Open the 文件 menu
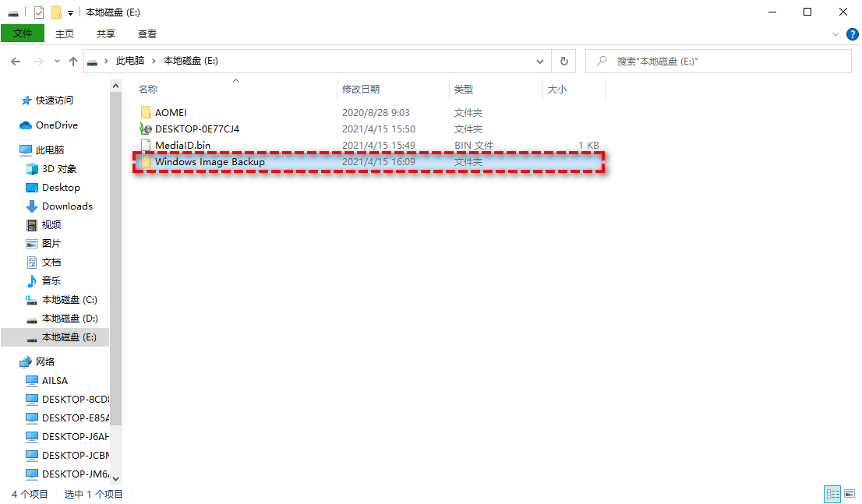 [x=23, y=33]
